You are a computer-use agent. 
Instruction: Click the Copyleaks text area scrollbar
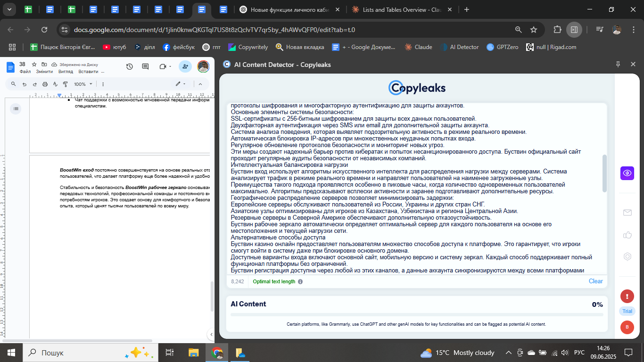point(605,173)
